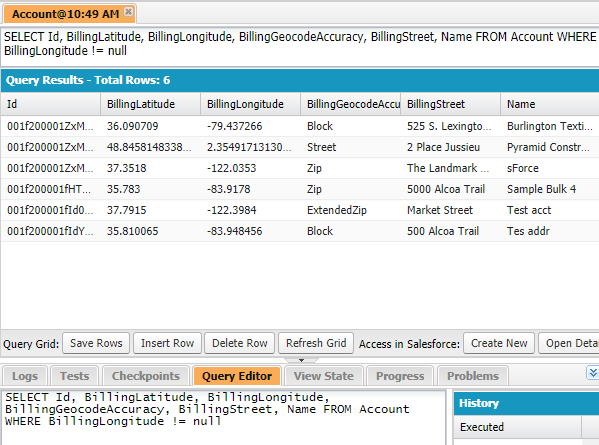This screenshot has height=445, width=599.
Task: Click the Insert Row button
Action: [x=167, y=343]
